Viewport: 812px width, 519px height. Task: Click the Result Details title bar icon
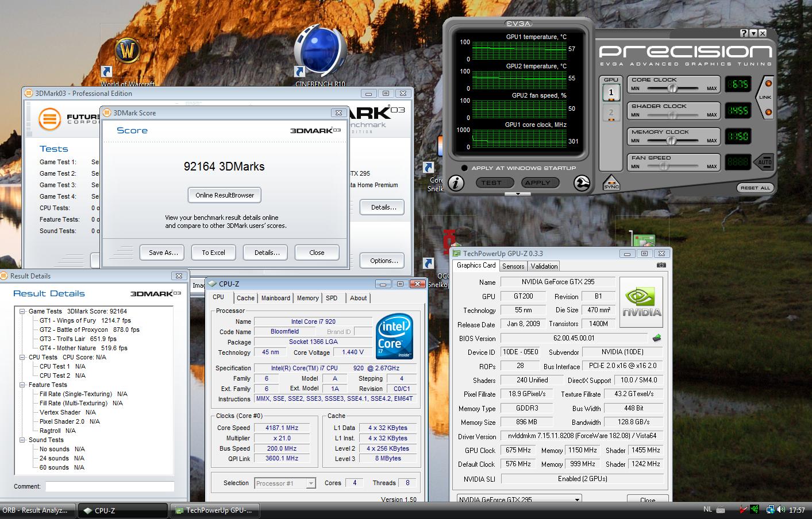(4, 276)
